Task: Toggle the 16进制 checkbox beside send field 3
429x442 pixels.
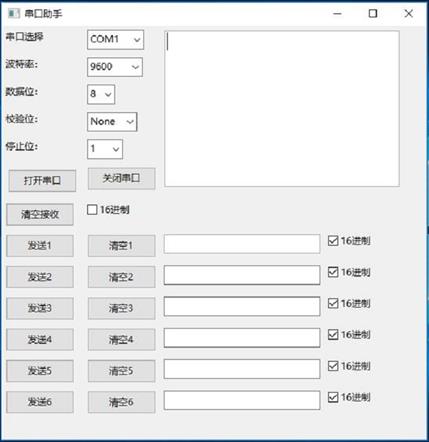Action: click(x=333, y=303)
